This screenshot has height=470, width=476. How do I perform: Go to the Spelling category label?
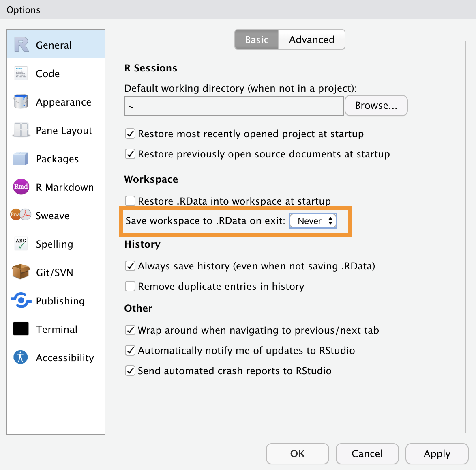tap(54, 244)
